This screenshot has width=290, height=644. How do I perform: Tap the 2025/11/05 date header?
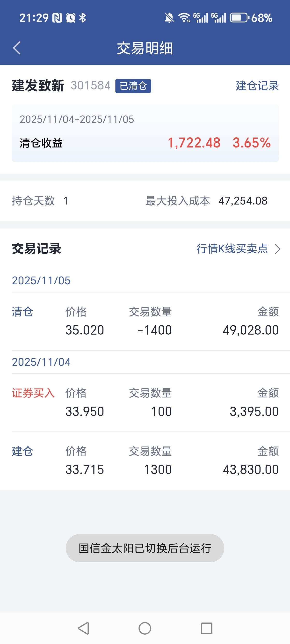coord(41,280)
